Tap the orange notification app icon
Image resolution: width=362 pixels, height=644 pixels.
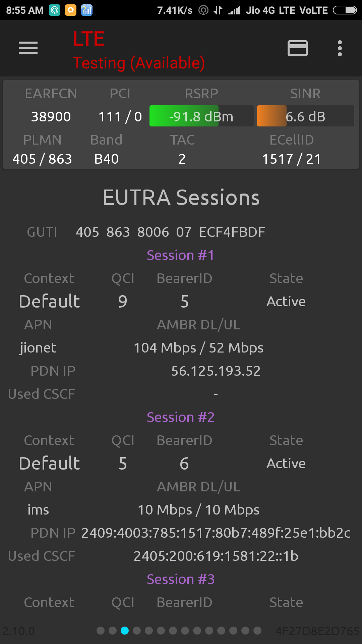click(x=70, y=10)
